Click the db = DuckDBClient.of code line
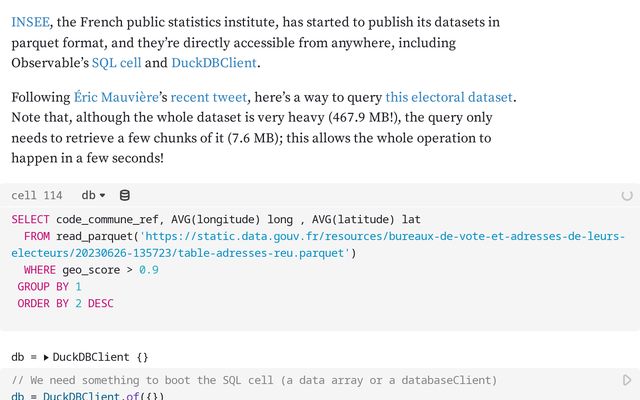 click(88, 396)
